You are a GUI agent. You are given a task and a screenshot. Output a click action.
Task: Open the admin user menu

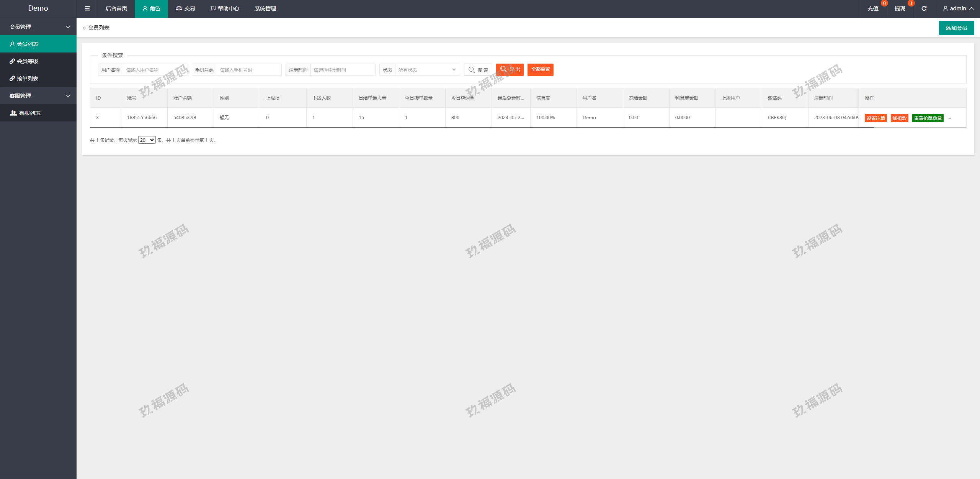pyautogui.click(x=958, y=8)
